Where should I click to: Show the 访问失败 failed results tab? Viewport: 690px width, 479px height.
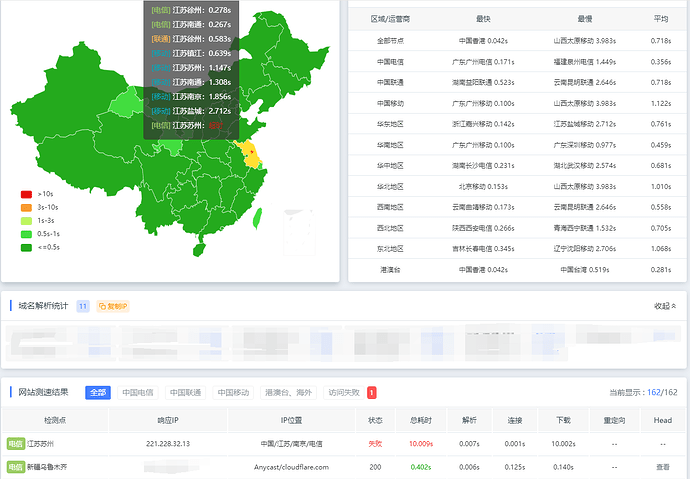(x=344, y=392)
